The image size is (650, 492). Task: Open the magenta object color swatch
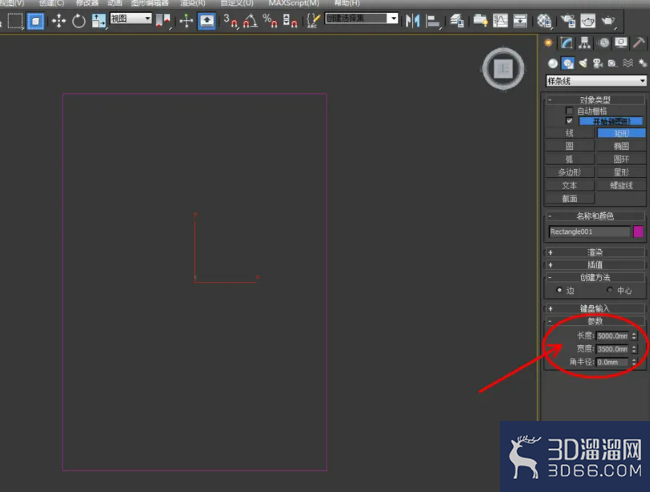[638, 232]
